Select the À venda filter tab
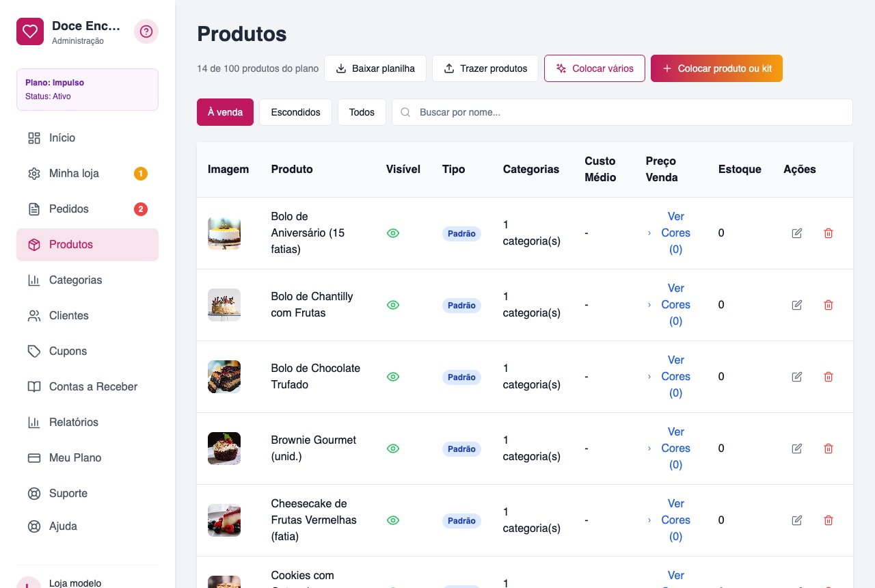 (x=225, y=112)
